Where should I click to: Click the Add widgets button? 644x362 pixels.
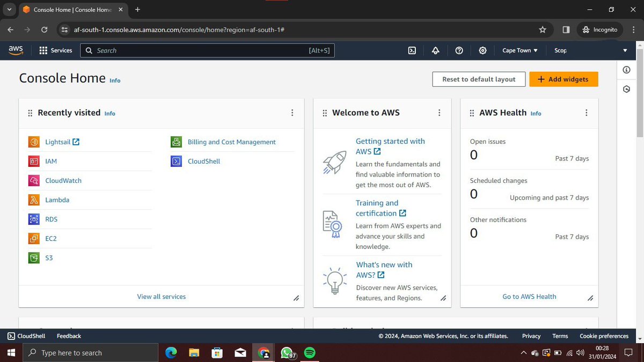point(563,79)
